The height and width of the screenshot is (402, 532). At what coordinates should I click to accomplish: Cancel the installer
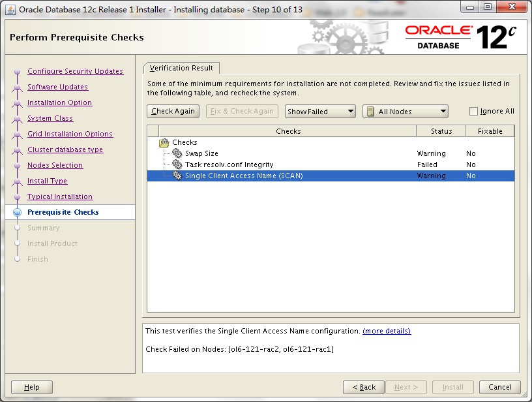500,387
